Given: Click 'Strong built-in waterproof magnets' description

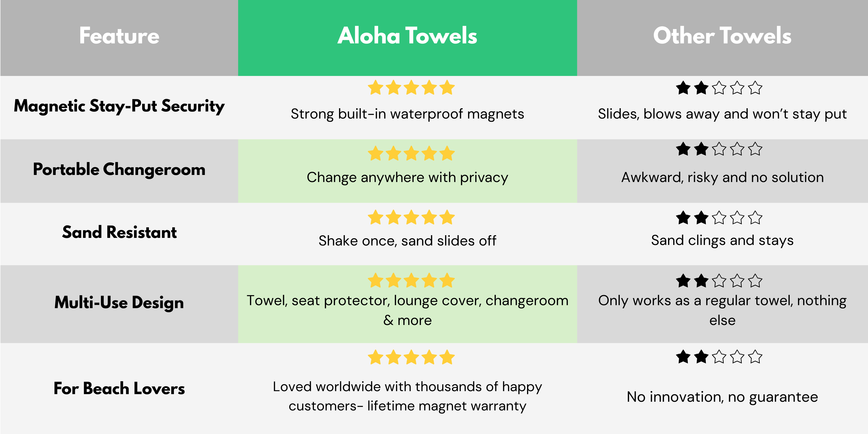Looking at the screenshot, I should pyautogui.click(x=407, y=114).
